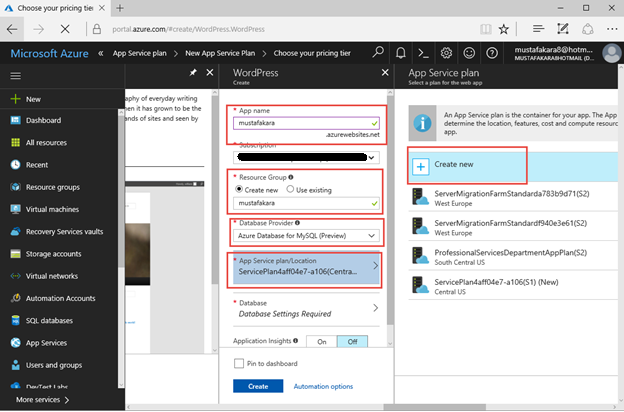The image size is (624, 412).
Task: Open the Automation options link
Action: tap(323, 386)
